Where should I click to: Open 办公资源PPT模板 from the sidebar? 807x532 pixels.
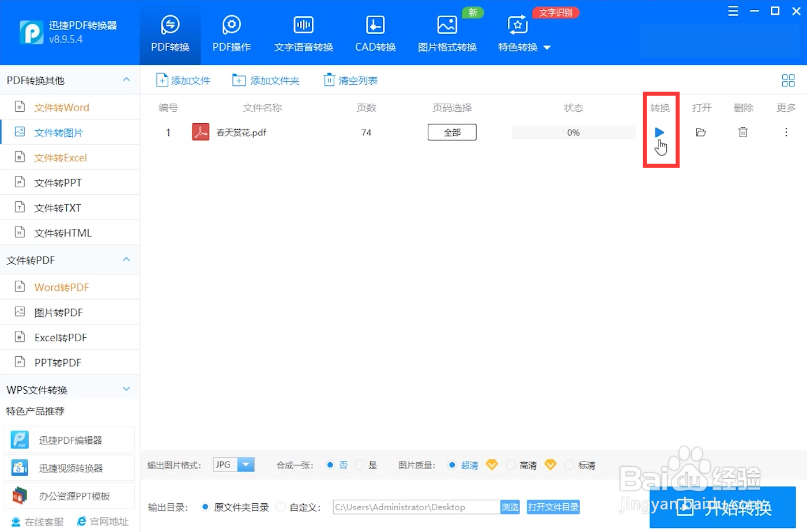(69, 495)
